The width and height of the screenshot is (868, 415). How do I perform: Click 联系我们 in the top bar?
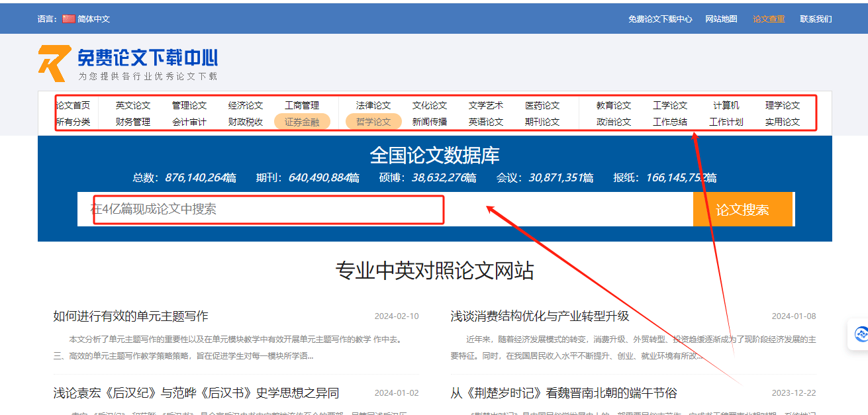tap(814, 19)
